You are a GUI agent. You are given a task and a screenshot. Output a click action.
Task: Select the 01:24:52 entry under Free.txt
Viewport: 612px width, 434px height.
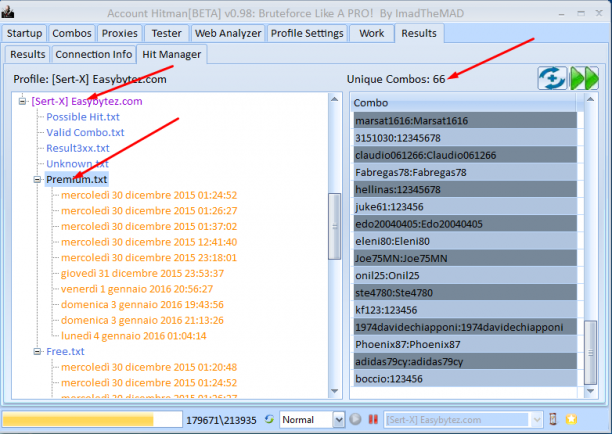tap(149, 383)
